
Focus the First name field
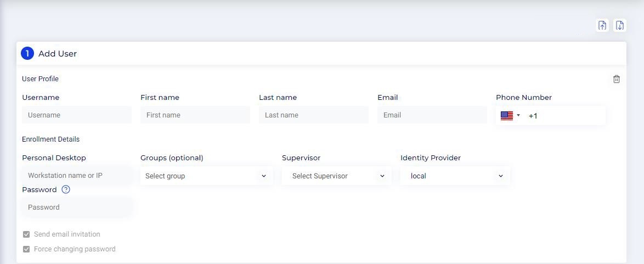click(x=195, y=115)
